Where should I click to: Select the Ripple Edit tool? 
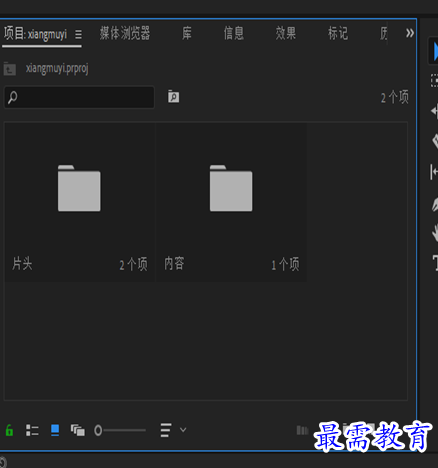pyautogui.click(x=434, y=111)
